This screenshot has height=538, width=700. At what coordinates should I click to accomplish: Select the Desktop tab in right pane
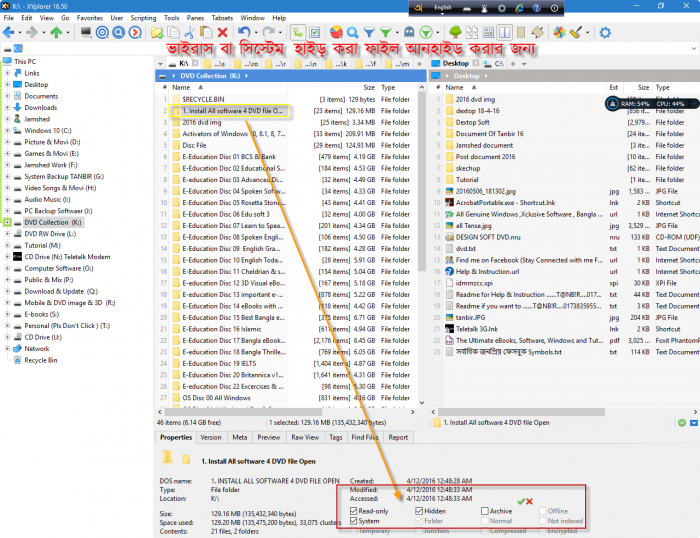tap(455, 63)
